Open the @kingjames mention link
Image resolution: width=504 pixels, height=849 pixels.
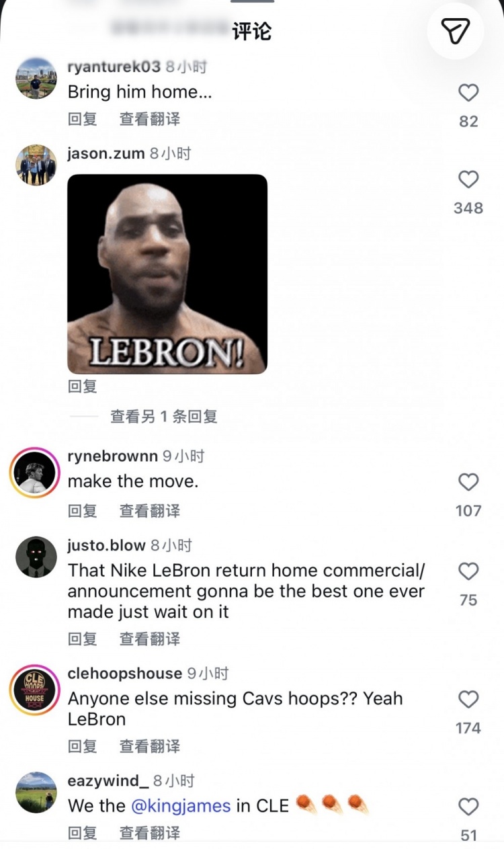181,805
